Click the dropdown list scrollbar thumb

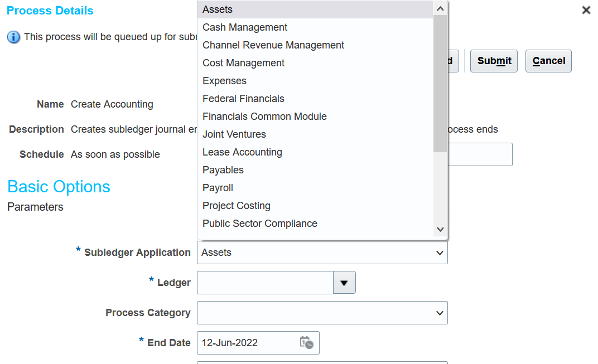tap(440, 84)
